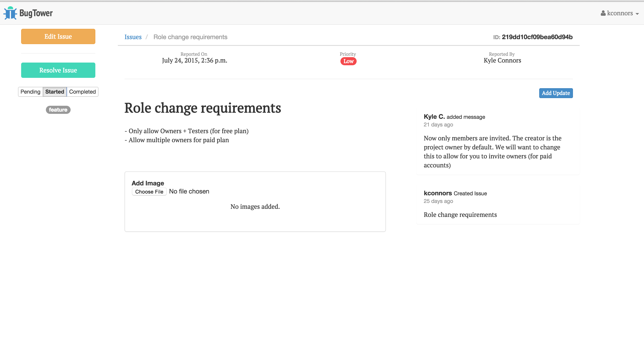Click the issue ID hash text

coord(537,37)
